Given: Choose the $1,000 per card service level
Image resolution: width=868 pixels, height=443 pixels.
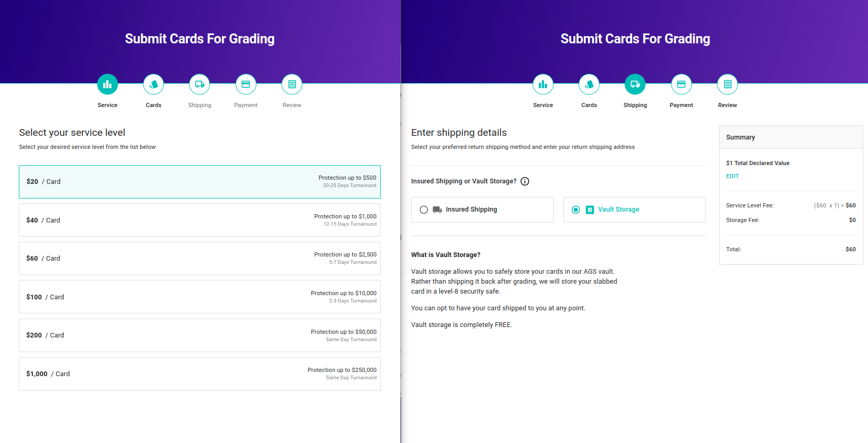Looking at the screenshot, I should (x=200, y=374).
